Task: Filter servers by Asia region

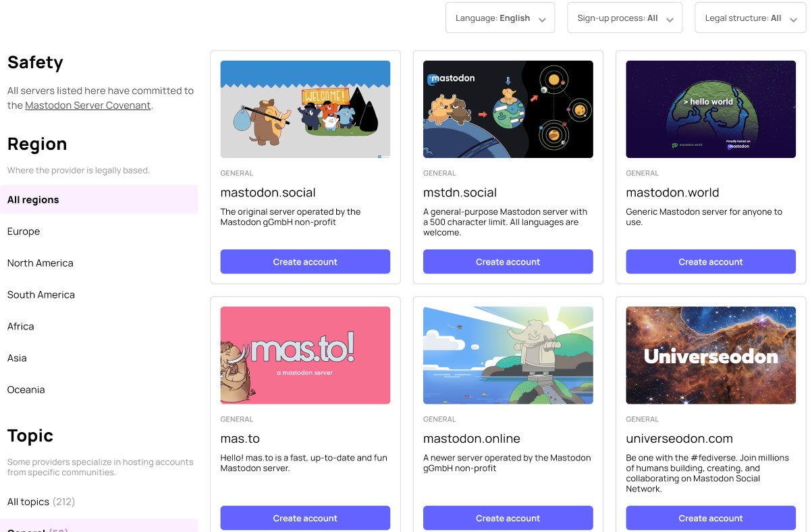Action: (99, 358)
